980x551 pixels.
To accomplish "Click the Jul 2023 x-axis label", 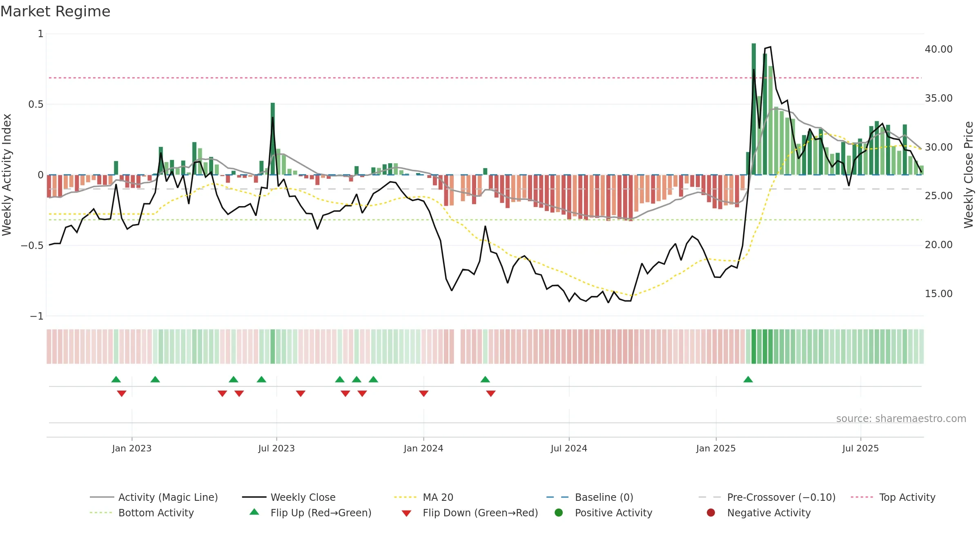I will pyautogui.click(x=276, y=448).
